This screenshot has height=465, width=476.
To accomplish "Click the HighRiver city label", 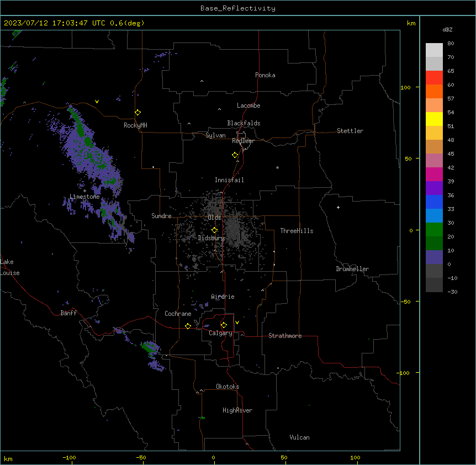I will click(x=237, y=410).
